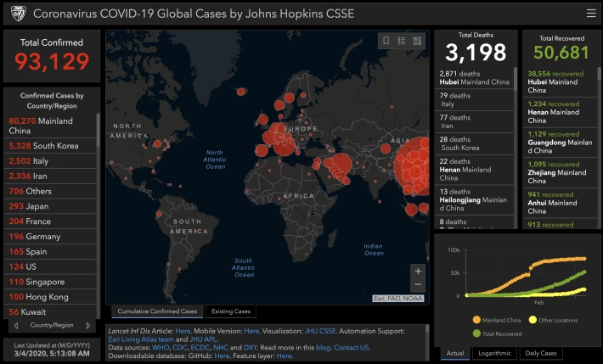Open the basemap gallery grid icon

click(x=417, y=41)
